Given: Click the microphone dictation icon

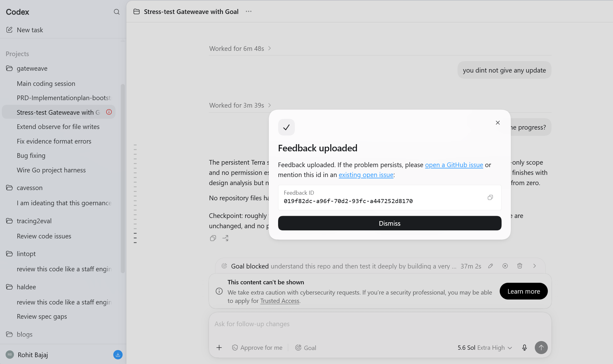Looking at the screenshot, I should coord(525,348).
